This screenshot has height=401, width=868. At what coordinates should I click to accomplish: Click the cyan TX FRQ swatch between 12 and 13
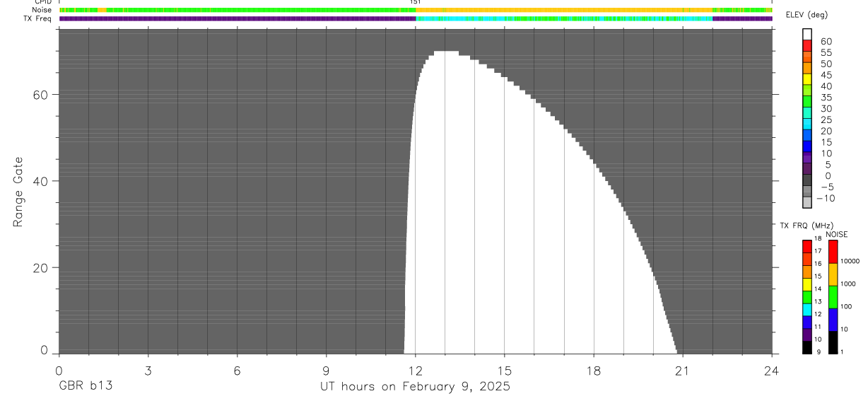(807, 308)
